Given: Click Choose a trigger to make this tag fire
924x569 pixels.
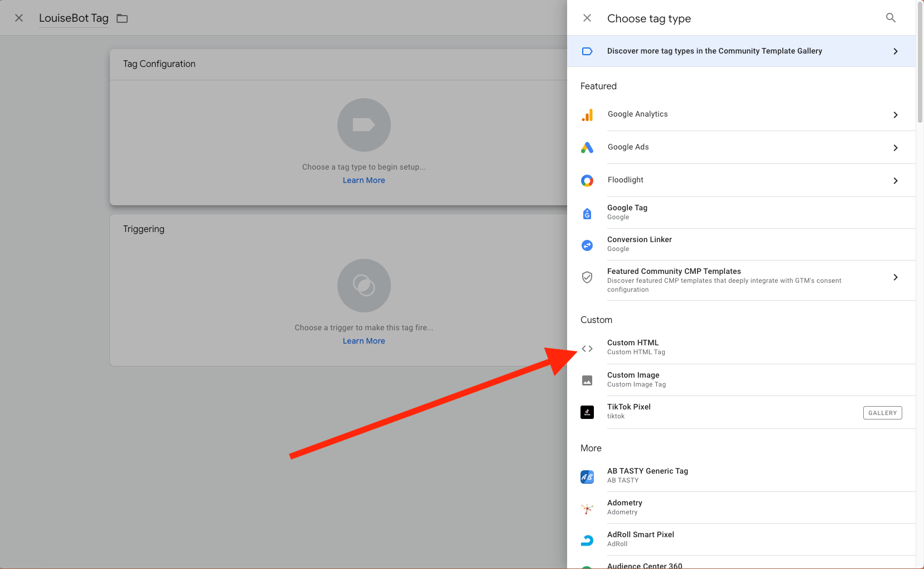Looking at the screenshot, I should 364,327.
